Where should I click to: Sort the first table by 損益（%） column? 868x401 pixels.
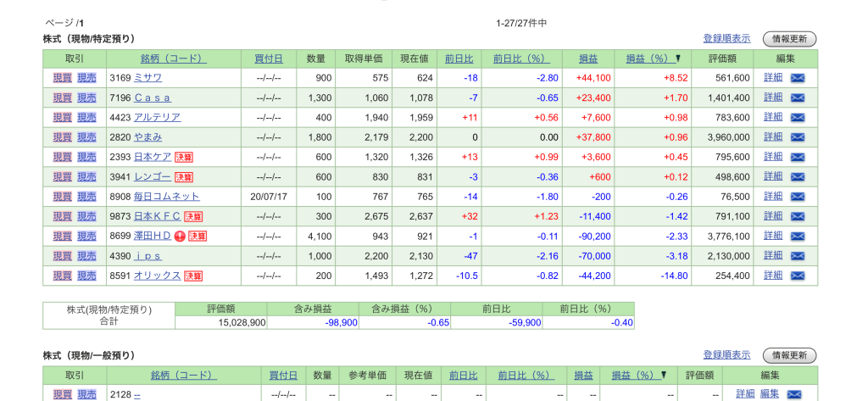[647, 58]
